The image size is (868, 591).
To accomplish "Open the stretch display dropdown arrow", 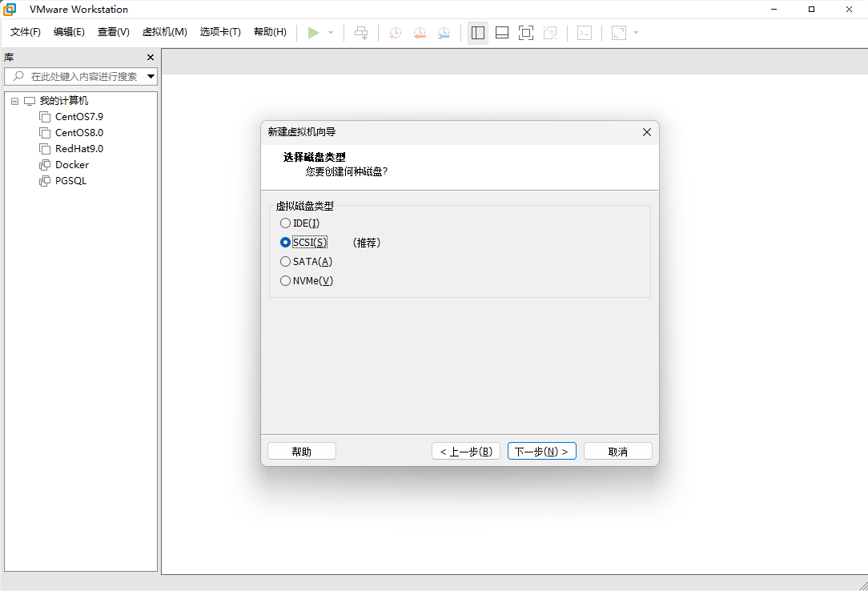I will (x=636, y=33).
